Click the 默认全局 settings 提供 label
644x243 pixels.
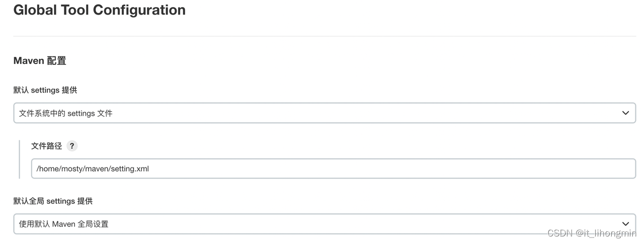click(x=53, y=201)
